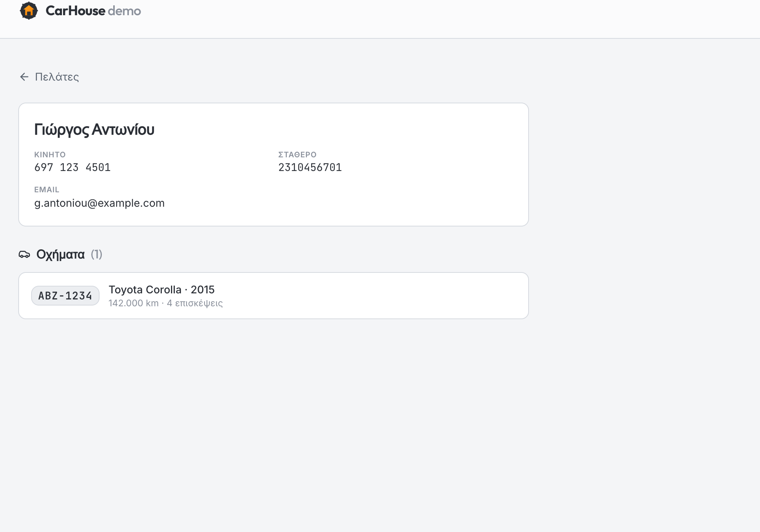This screenshot has width=760, height=532.
Task: Click the Οχήματα section heading
Action: click(60, 254)
